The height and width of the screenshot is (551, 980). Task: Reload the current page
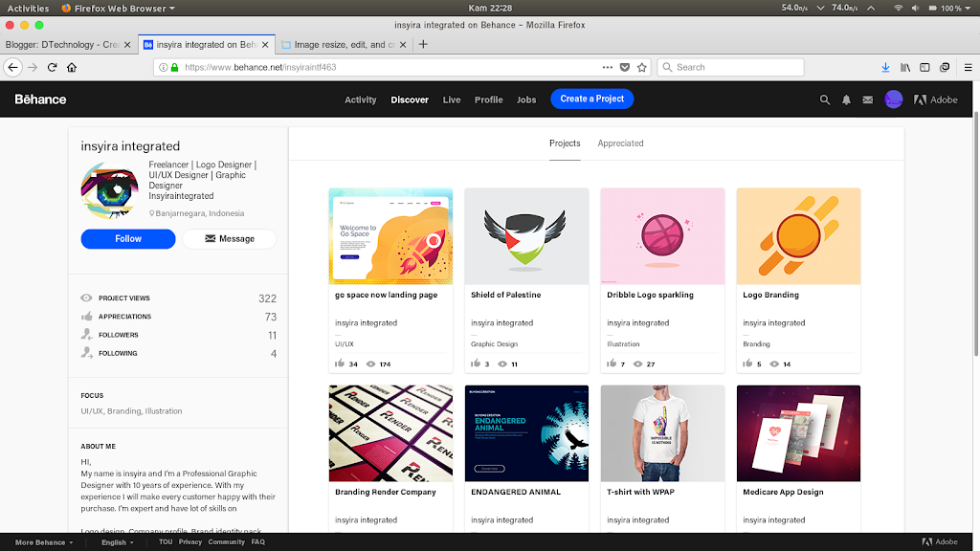52,68
